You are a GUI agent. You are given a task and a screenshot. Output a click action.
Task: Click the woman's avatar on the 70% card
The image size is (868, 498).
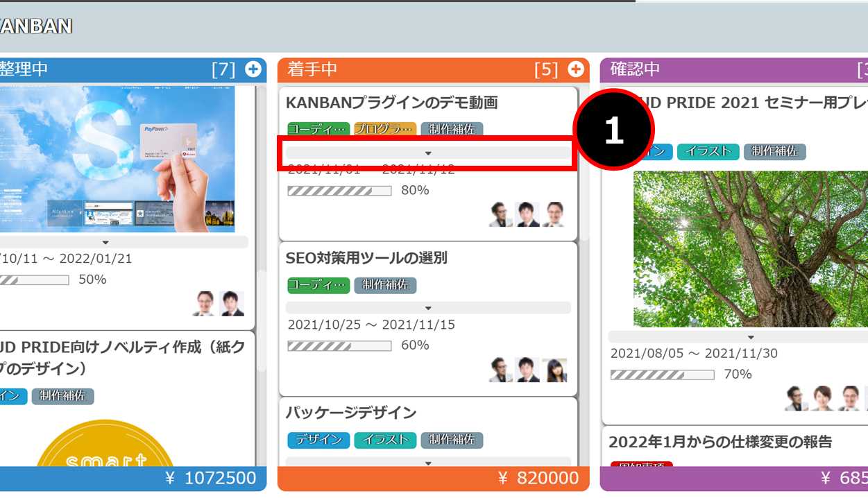823,398
